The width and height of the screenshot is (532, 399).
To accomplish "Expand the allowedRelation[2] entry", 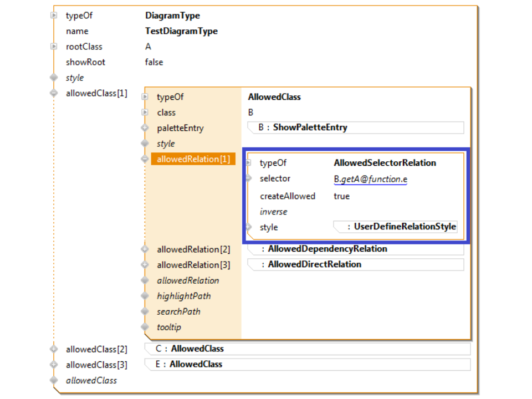I will click(145, 249).
